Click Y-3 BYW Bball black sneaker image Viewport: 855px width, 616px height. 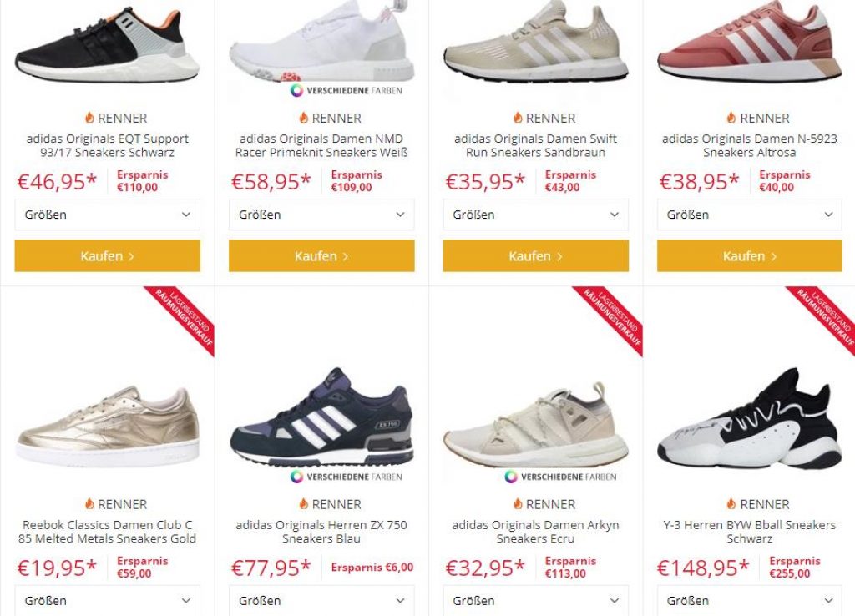tap(750, 420)
